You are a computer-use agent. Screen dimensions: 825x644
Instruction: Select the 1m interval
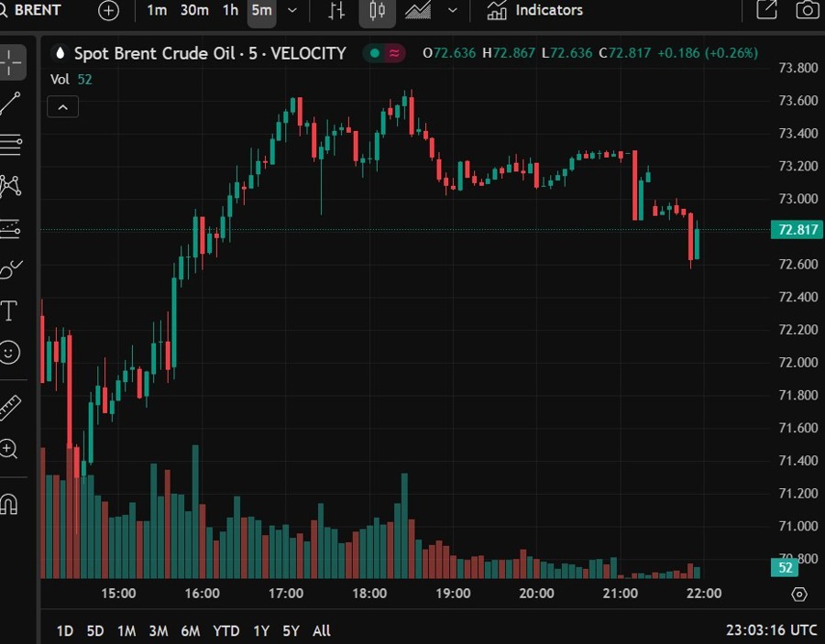pos(156,10)
